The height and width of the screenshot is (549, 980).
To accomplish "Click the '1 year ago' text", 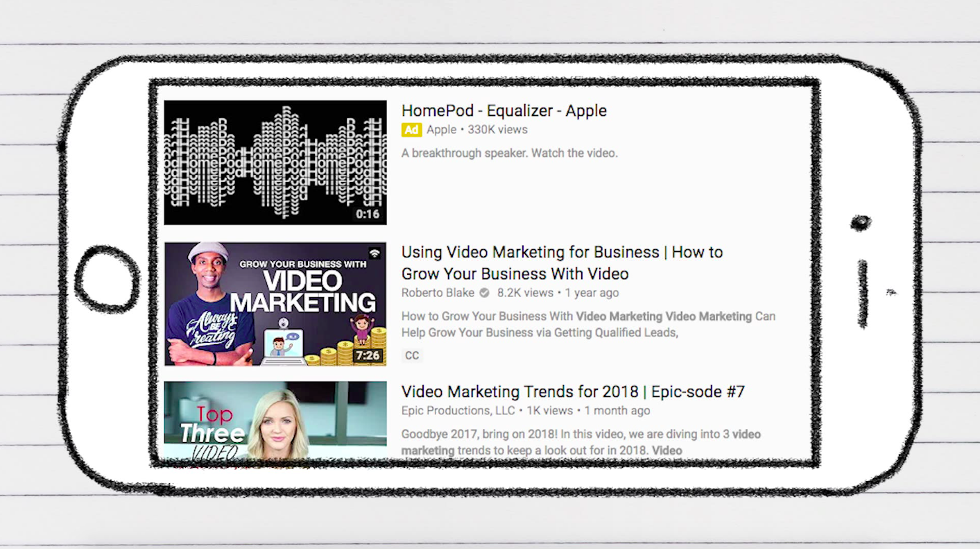I will click(592, 293).
